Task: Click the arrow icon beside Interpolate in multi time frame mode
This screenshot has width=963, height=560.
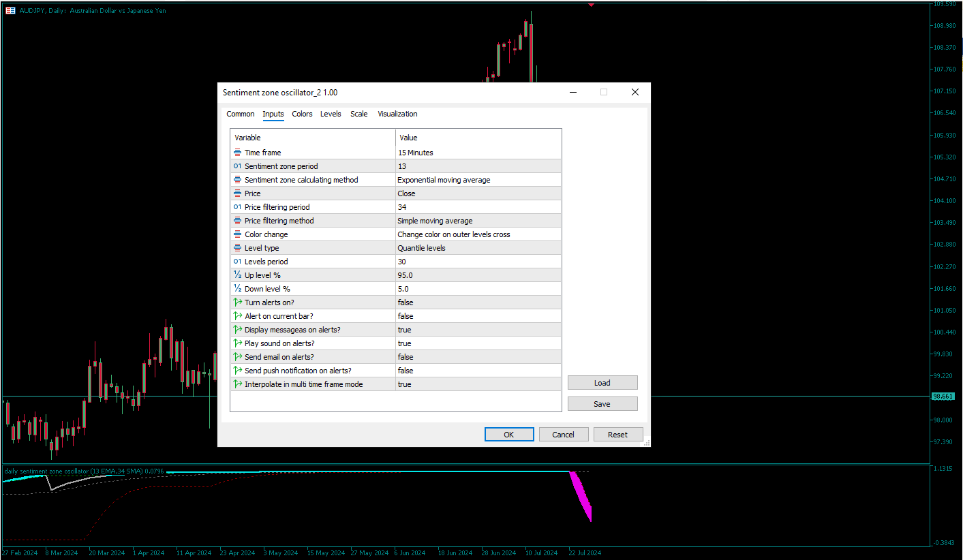Action: point(238,384)
